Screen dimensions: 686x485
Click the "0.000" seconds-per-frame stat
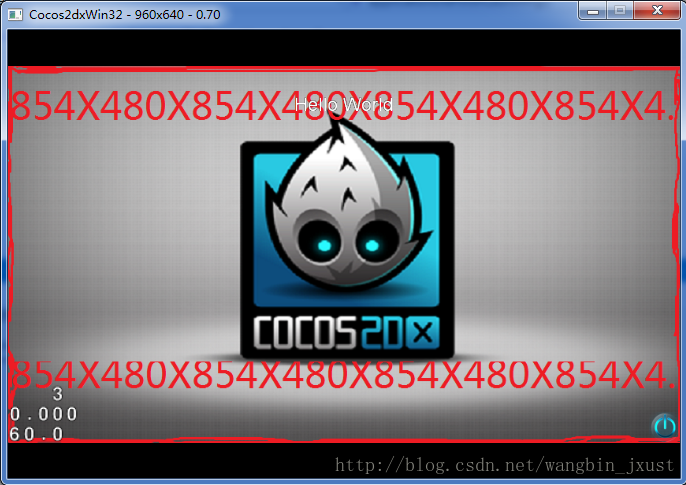click(x=43, y=414)
